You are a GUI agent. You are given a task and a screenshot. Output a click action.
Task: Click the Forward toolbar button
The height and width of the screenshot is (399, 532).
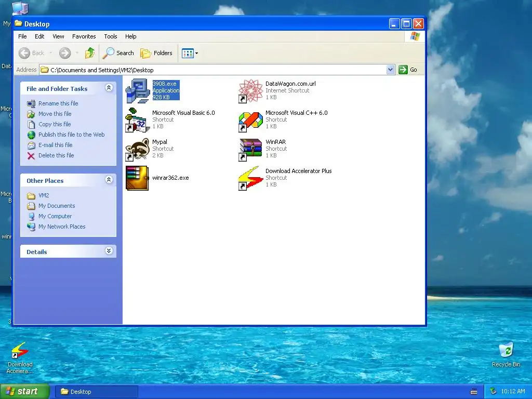coord(65,53)
